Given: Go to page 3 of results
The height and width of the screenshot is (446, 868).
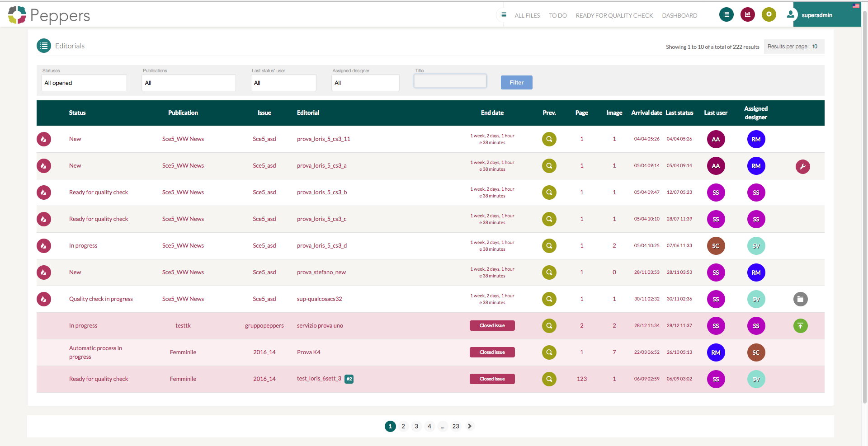Looking at the screenshot, I should tap(416, 426).
